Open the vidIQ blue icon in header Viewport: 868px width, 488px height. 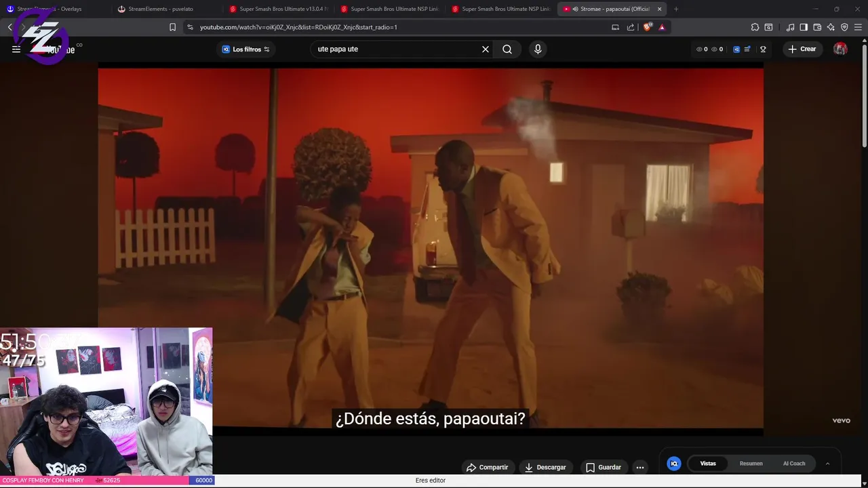tap(736, 49)
